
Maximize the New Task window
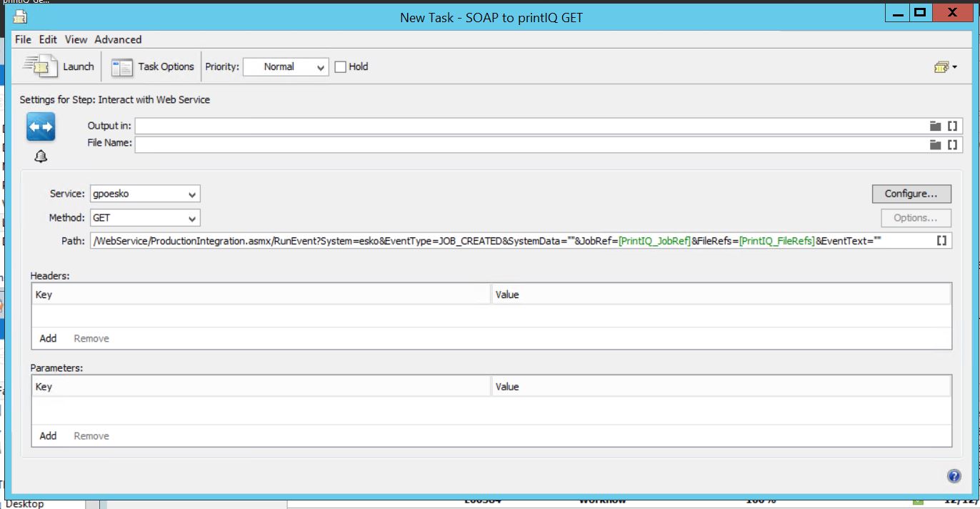coord(921,13)
